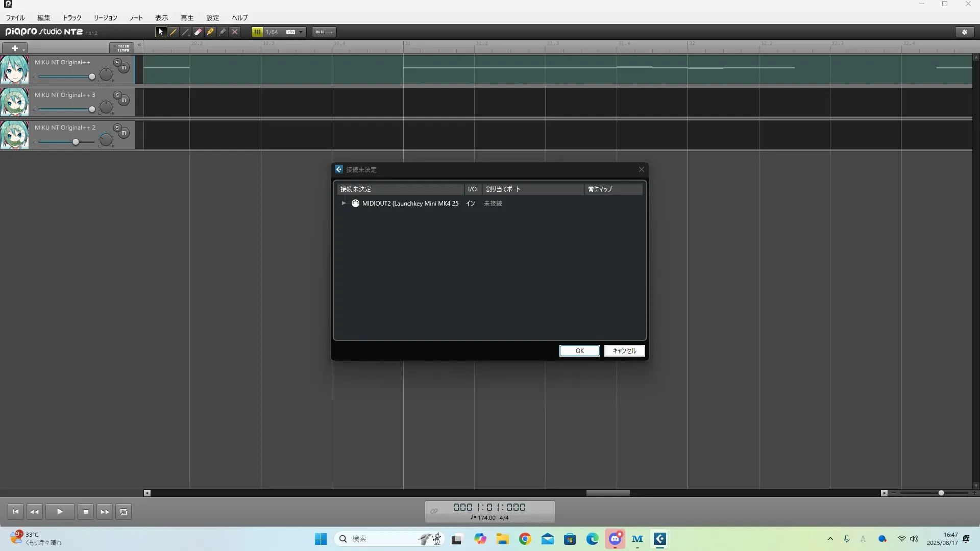Toggle the snap grid button
The image size is (980, 551).
(257, 32)
